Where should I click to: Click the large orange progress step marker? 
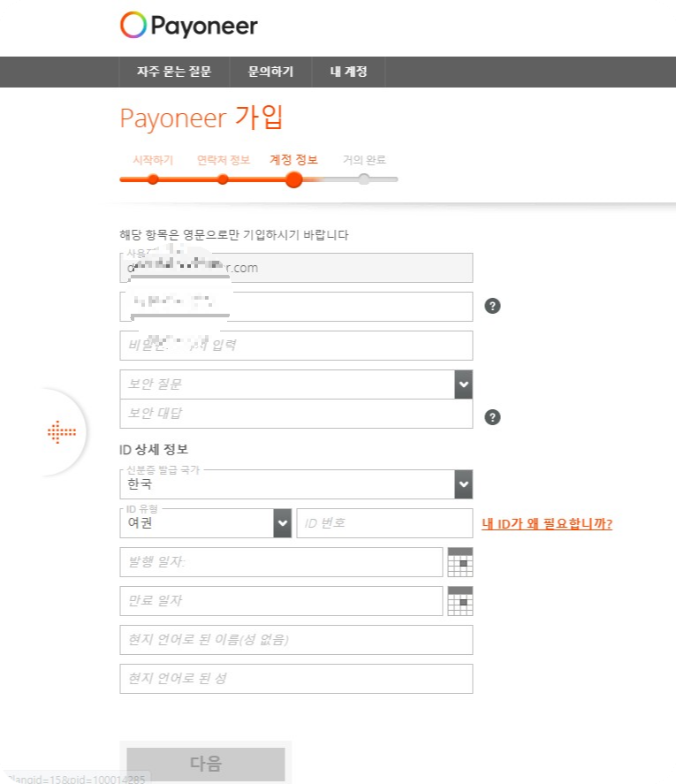(x=294, y=179)
